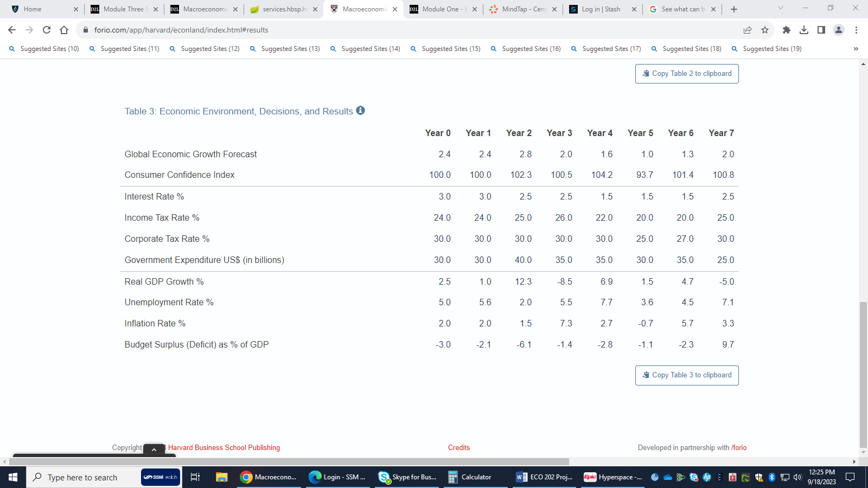Click Copy Table 3 to clipboard
This screenshot has width=868, height=488.
click(x=686, y=375)
